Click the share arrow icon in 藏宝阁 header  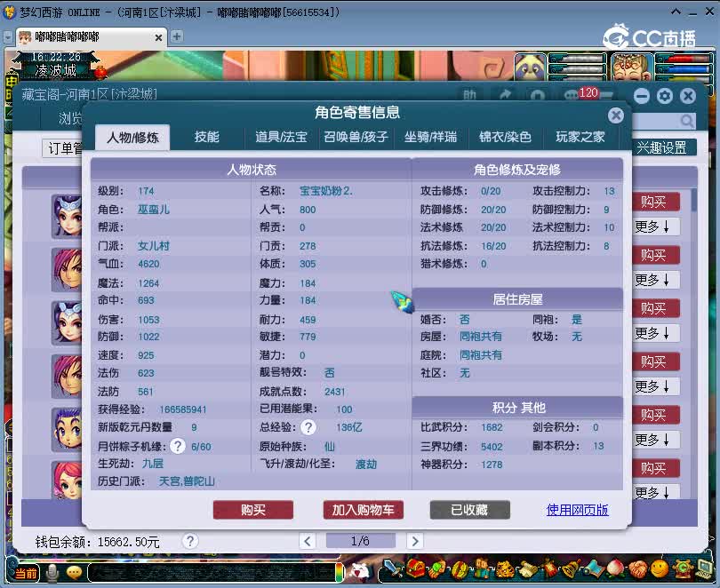tap(505, 95)
